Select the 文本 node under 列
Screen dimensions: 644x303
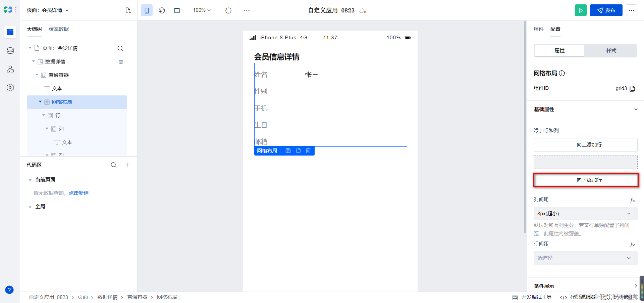pyautogui.click(x=77, y=142)
